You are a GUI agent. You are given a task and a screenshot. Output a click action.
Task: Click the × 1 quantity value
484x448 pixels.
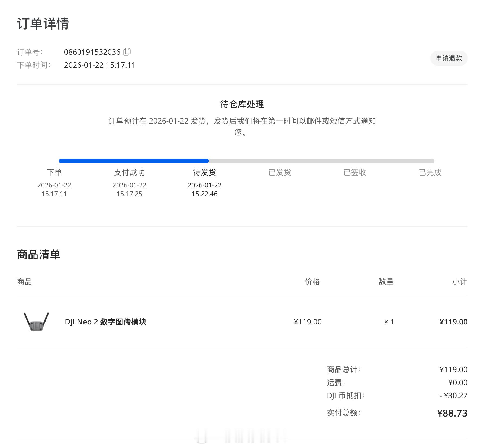[389, 322]
